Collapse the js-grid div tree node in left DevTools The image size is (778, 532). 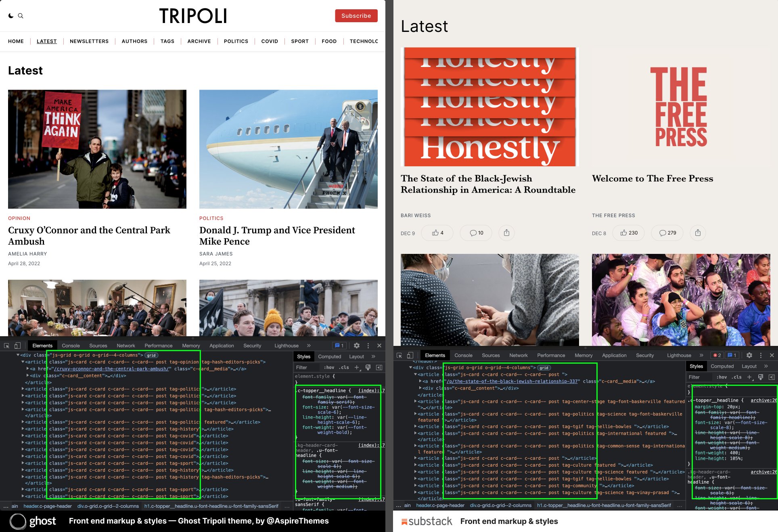[x=18, y=355]
